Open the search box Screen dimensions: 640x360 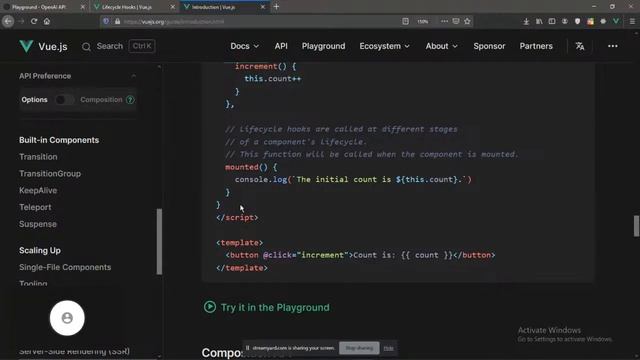[118, 46]
